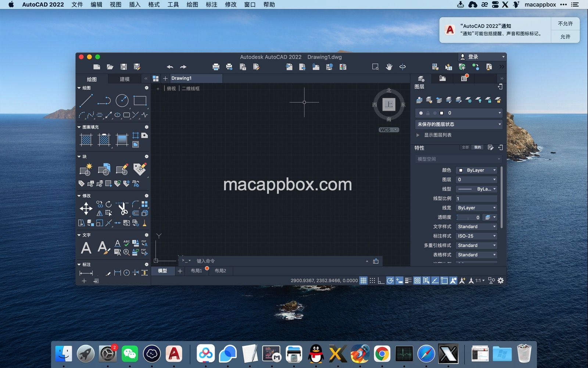Select the large multiline text A tool
This screenshot has height=368, width=588.
click(86, 248)
